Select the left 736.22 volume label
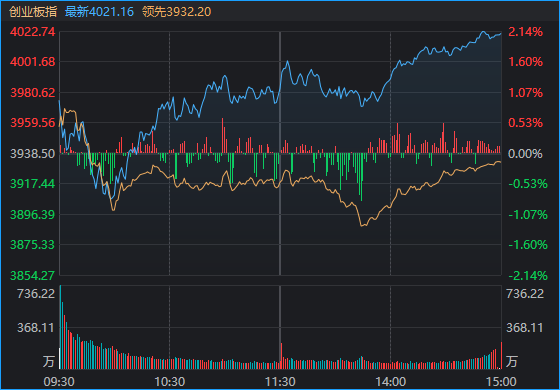 [36, 294]
